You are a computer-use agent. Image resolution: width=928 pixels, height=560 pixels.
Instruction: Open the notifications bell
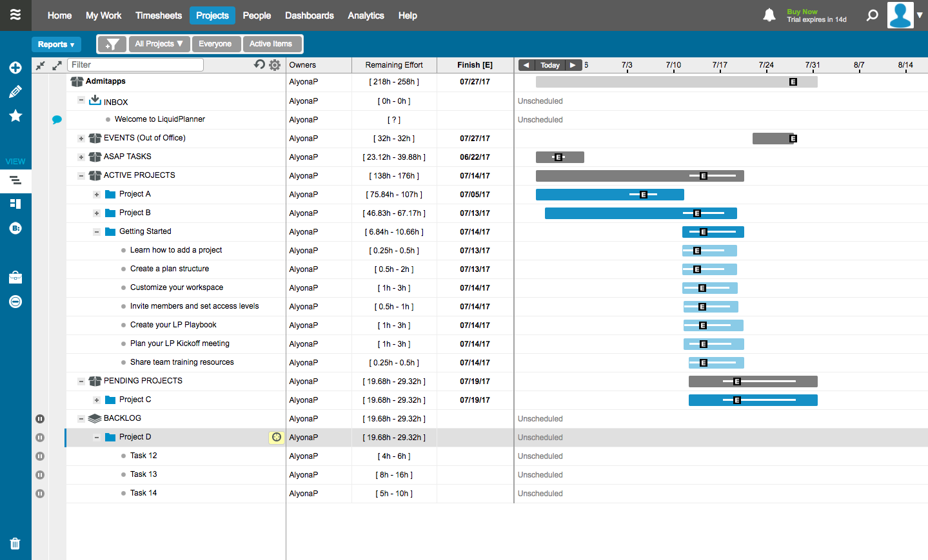pyautogui.click(x=769, y=15)
